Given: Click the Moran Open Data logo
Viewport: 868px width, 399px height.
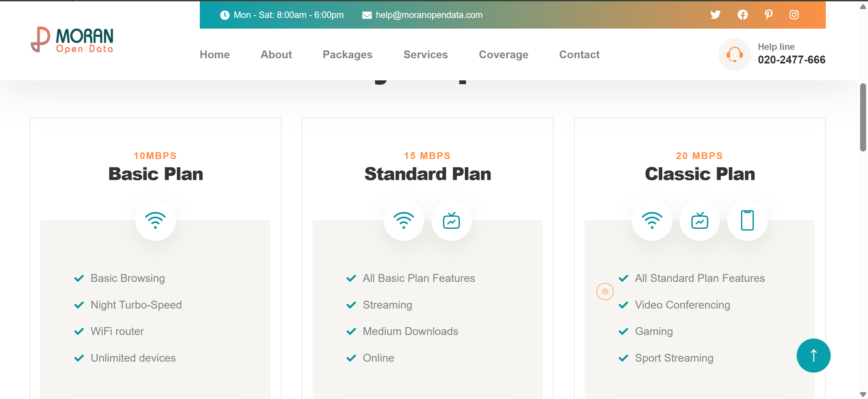Looking at the screenshot, I should coord(72,40).
